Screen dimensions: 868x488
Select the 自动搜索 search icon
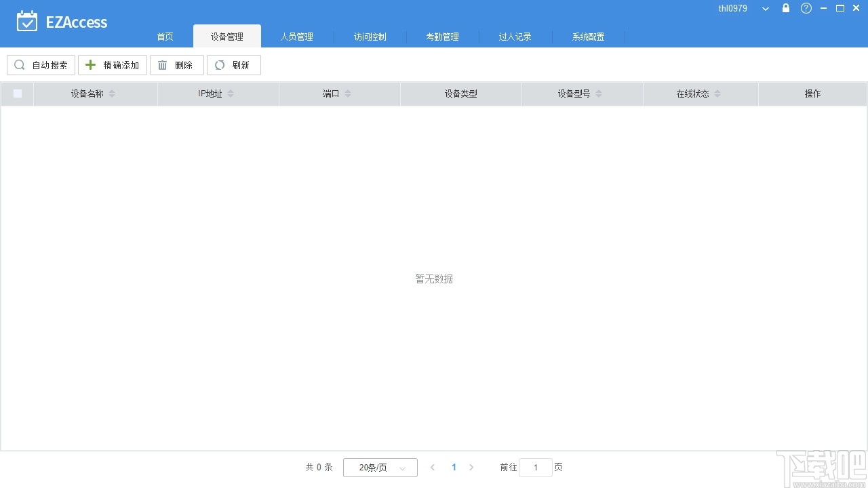(19, 64)
